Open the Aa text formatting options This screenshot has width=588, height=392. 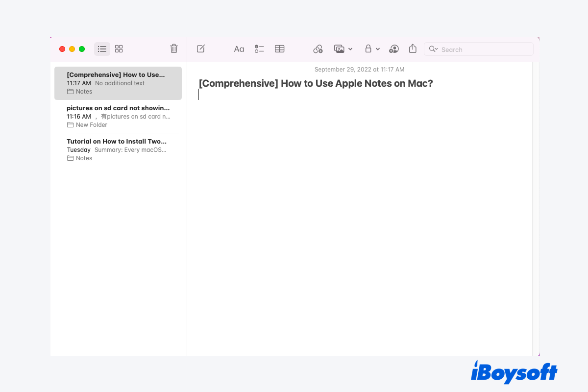pyautogui.click(x=239, y=49)
